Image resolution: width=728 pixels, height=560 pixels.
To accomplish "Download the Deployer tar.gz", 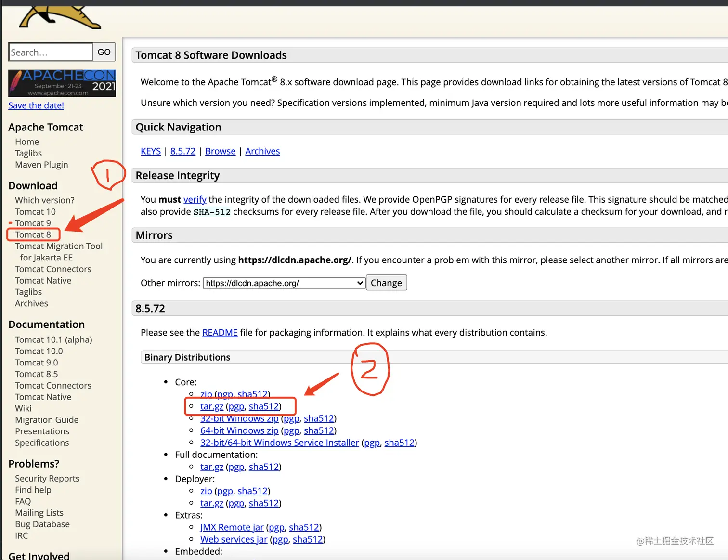I will (x=212, y=503).
